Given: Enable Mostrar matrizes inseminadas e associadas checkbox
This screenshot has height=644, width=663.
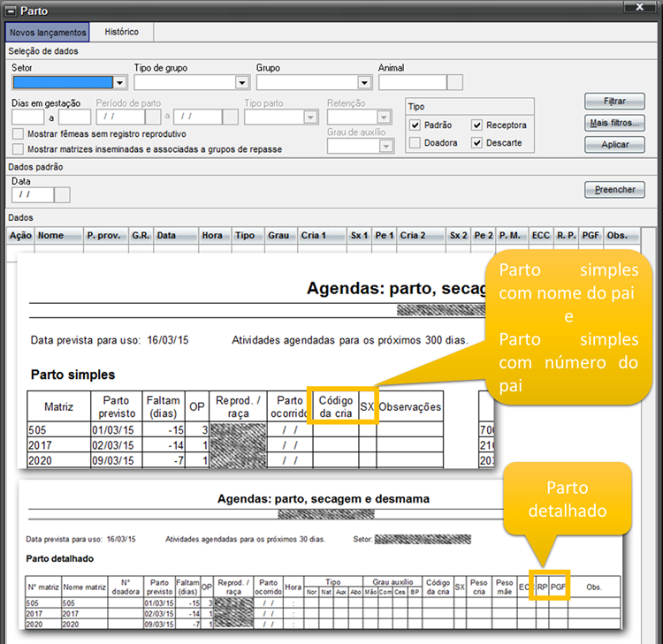Looking at the screenshot, I should pyautogui.click(x=18, y=149).
